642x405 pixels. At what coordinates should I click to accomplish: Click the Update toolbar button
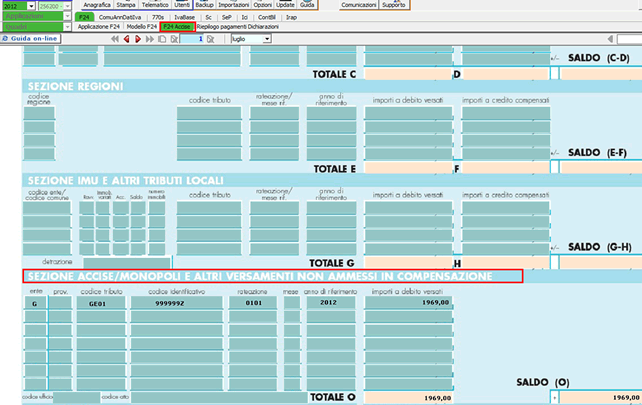pos(285,5)
